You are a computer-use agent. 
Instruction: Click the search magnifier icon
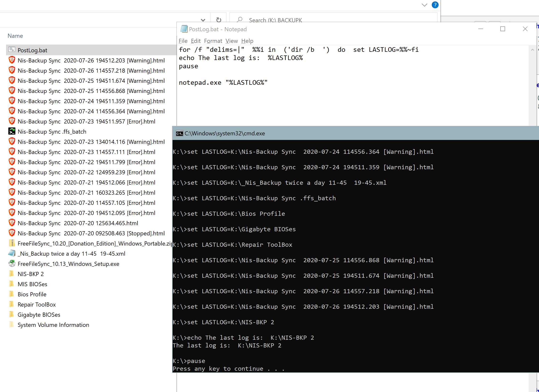[240, 19]
